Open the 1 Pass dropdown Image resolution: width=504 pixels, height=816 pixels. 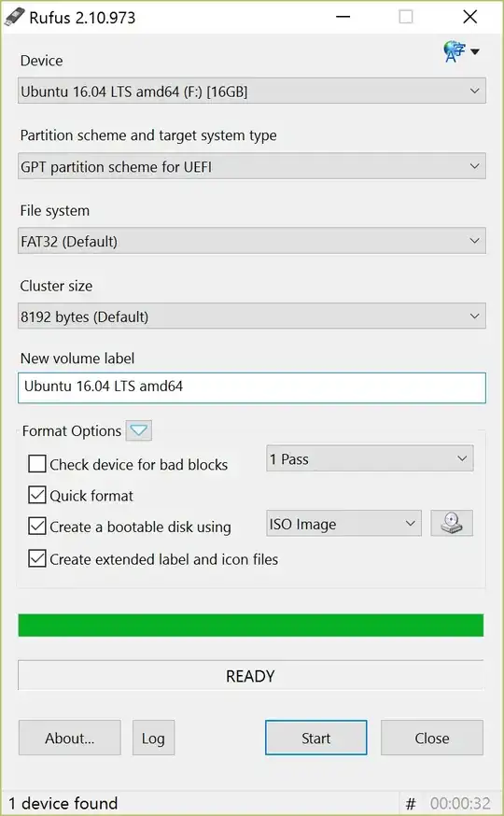tap(370, 458)
